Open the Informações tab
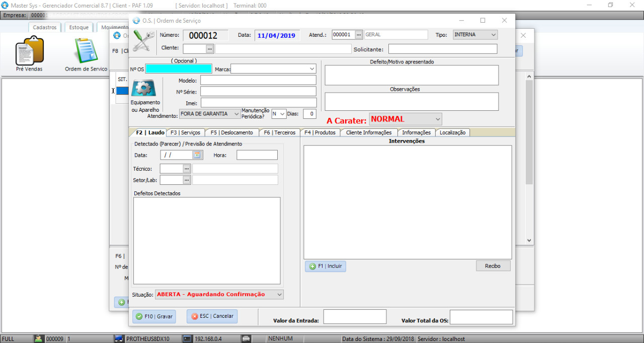 click(416, 132)
